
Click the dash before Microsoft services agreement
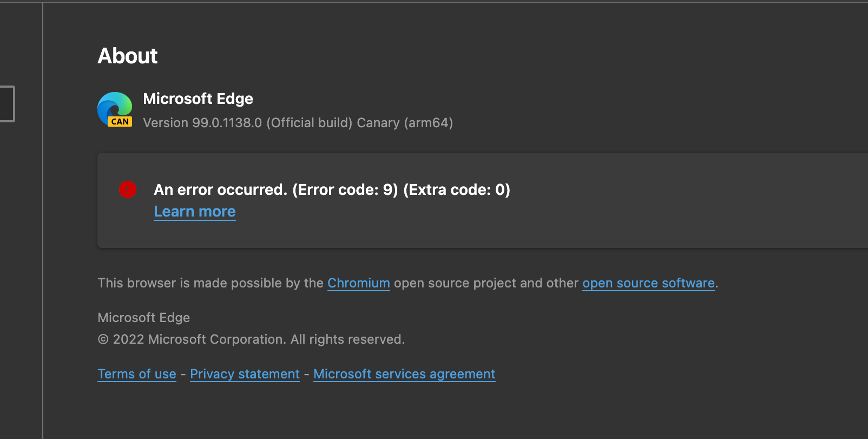[x=306, y=374]
